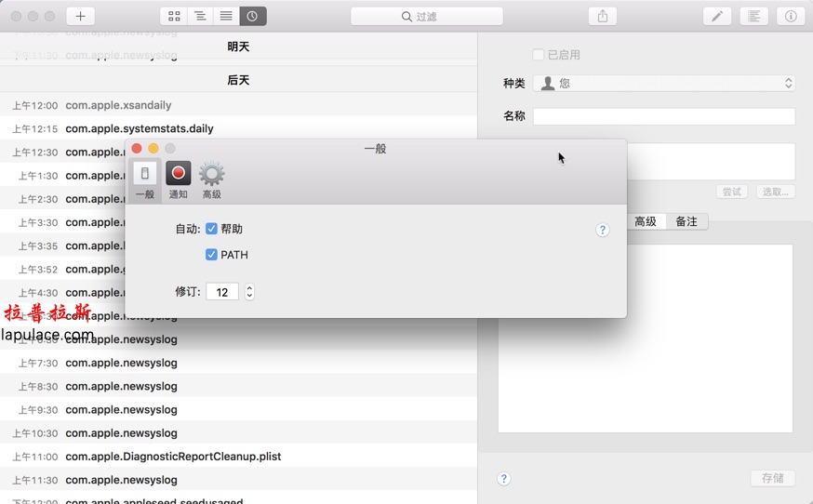Viewport: 813px width, 504px height.
Task: Open 通知 notifications preferences pane
Action: tap(178, 179)
